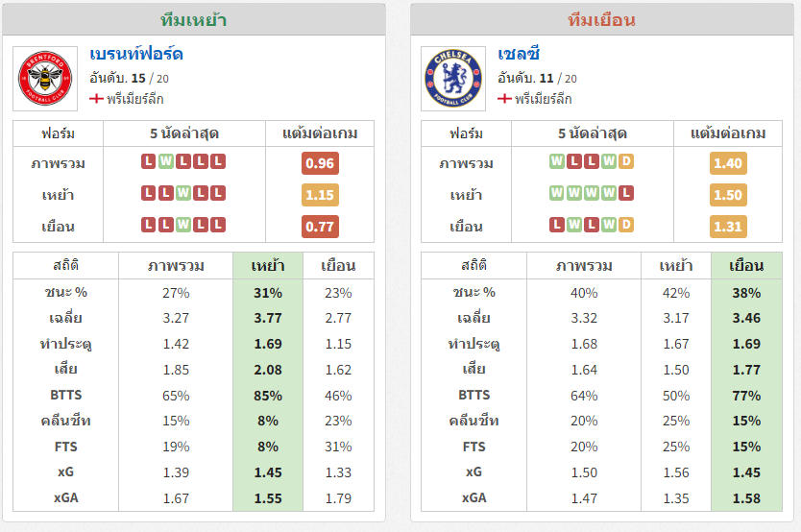
Task: Select the green W badge in Brentford's ภาพรวม form
Action: [x=166, y=162]
